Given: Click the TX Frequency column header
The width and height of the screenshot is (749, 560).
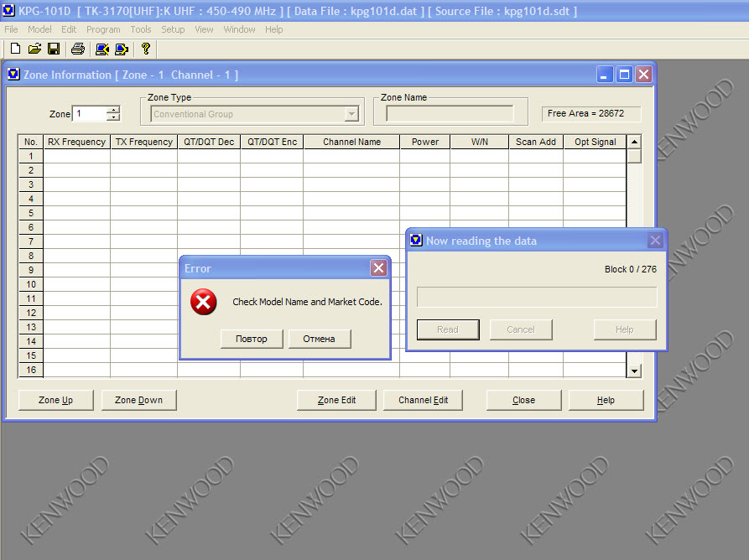Looking at the screenshot, I should tap(143, 142).
